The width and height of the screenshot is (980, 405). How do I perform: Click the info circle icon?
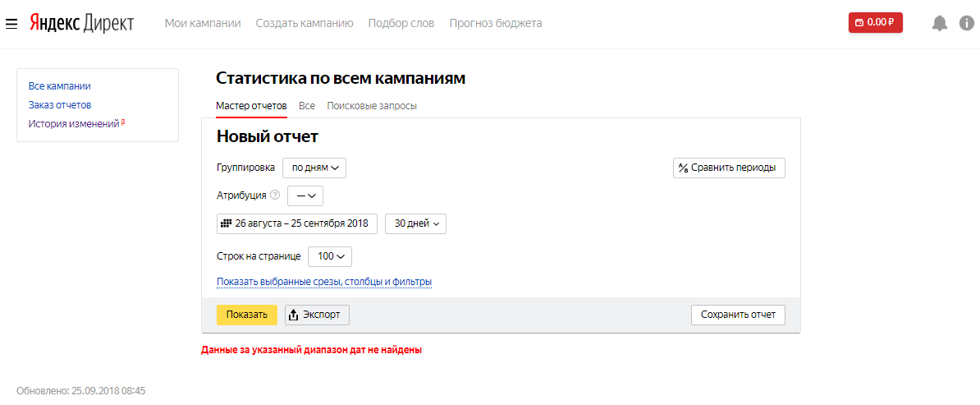point(966,24)
